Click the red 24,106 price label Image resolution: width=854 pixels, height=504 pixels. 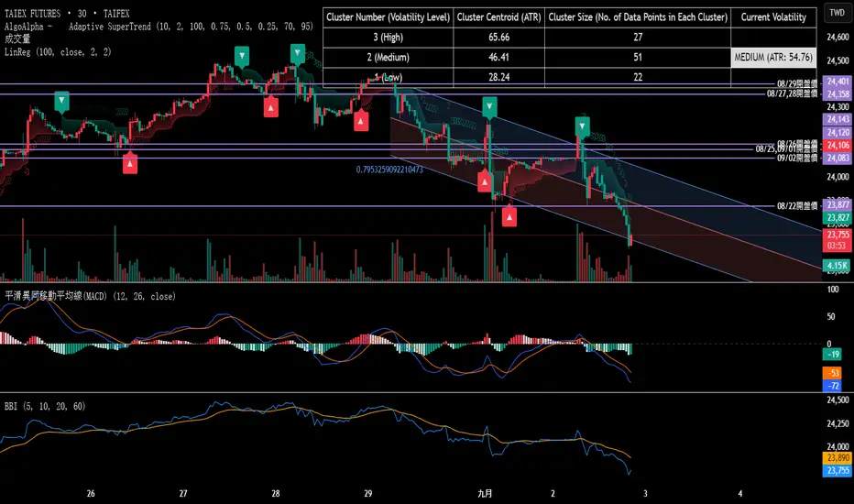pyautogui.click(x=838, y=146)
